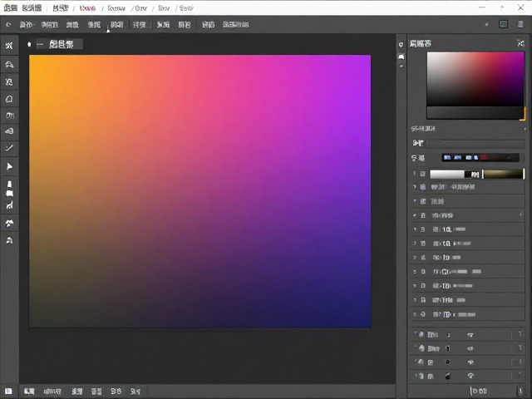The height and width of the screenshot is (399, 532).
Task: Select the second tool from top in left toolbar
Action: coord(9,64)
